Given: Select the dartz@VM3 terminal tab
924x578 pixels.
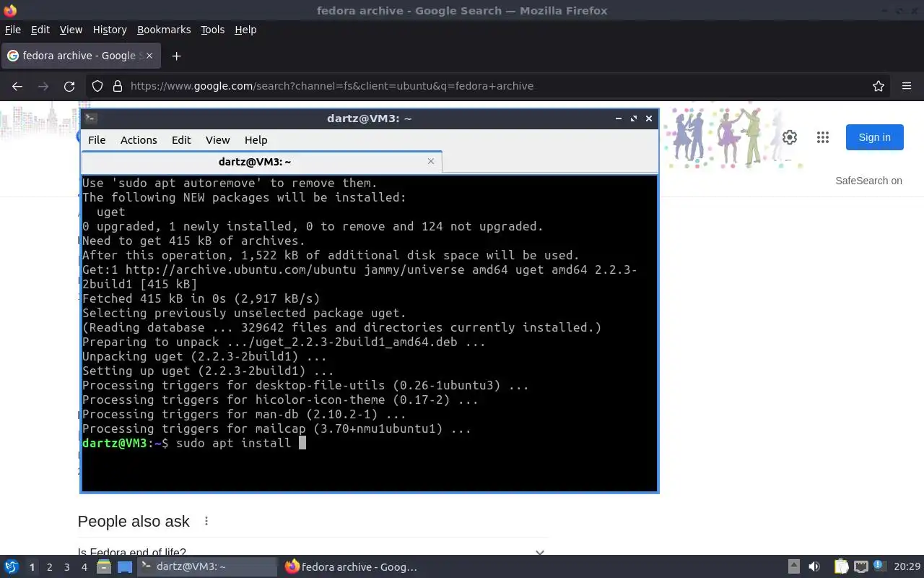Looking at the screenshot, I should click(261, 162).
